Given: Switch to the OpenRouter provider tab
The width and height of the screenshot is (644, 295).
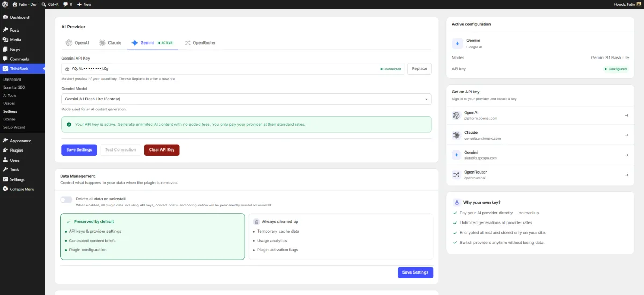Looking at the screenshot, I should [x=200, y=42].
